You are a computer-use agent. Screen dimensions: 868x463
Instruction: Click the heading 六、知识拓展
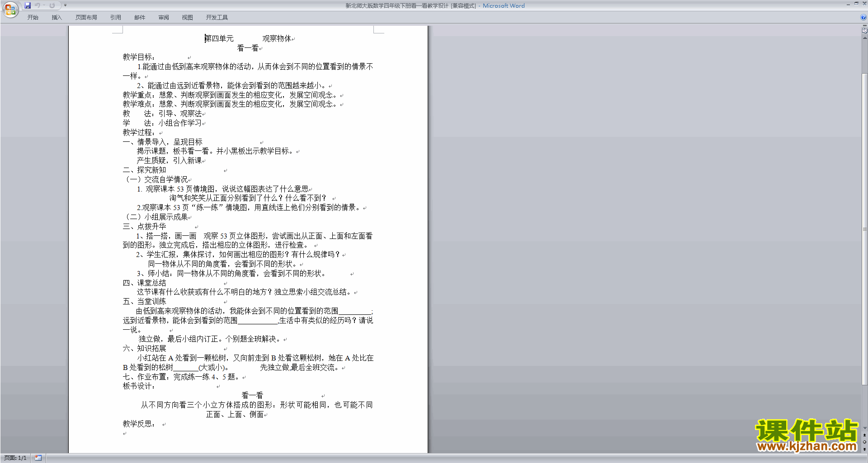tap(144, 349)
